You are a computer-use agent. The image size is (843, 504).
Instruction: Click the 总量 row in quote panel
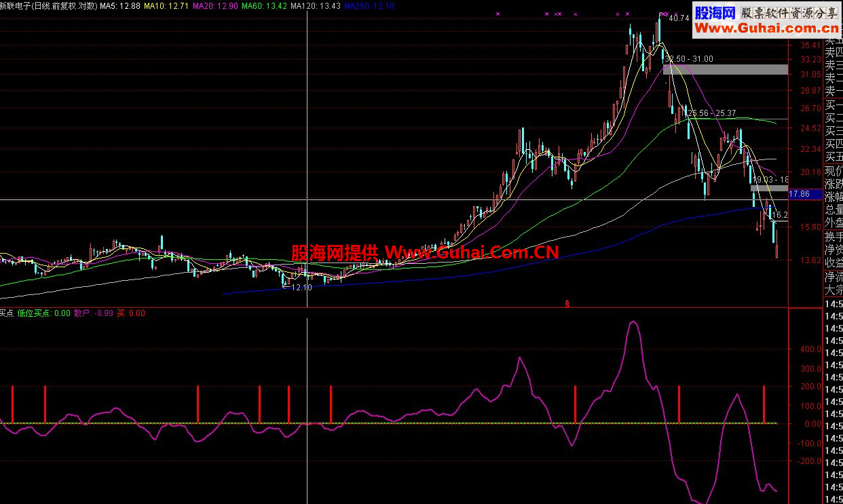[833, 210]
